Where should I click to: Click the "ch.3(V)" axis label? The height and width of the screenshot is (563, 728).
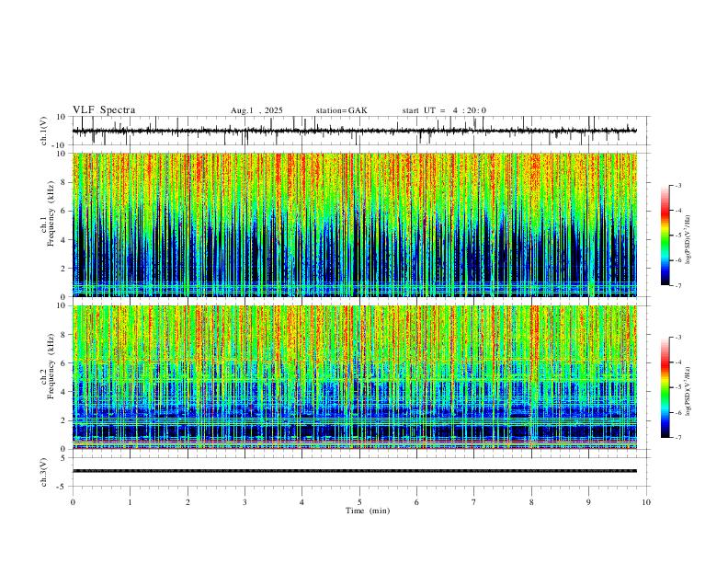45,473
